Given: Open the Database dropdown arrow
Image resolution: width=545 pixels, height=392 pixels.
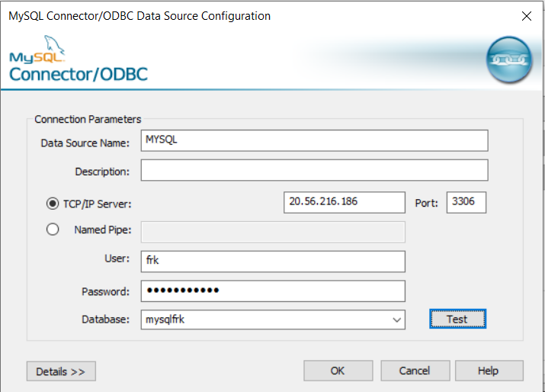Looking at the screenshot, I should click(x=396, y=320).
